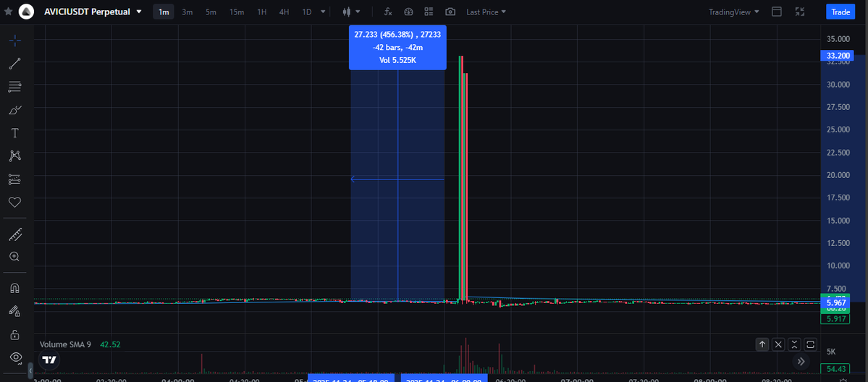The height and width of the screenshot is (382, 868).
Task: Toggle the chart panel layout icon
Action: click(x=777, y=12)
